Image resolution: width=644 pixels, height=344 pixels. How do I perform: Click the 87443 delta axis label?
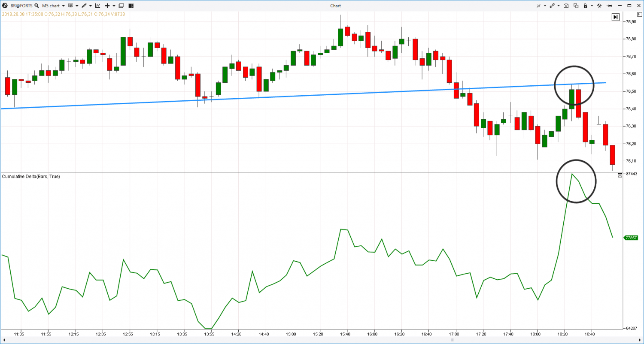coord(631,174)
